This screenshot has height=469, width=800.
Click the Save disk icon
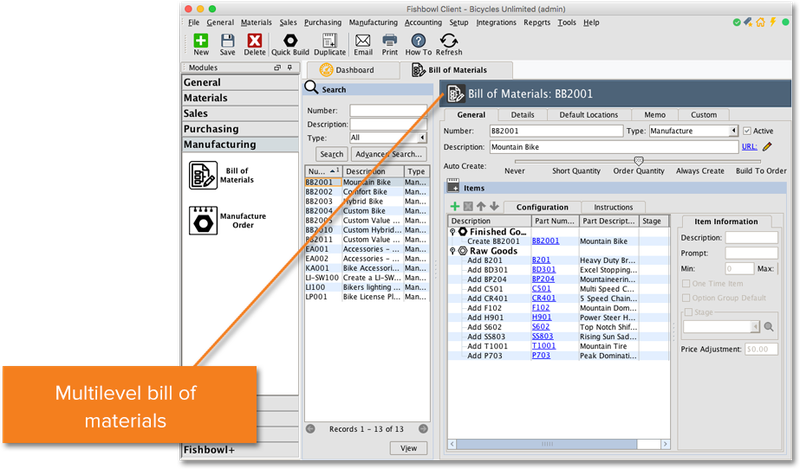[228, 41]
